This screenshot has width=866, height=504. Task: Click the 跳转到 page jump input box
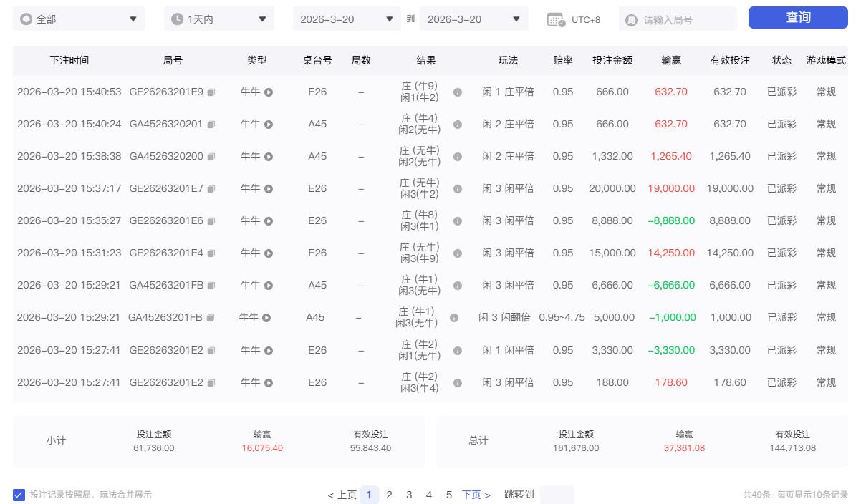(x=558, y=495)
